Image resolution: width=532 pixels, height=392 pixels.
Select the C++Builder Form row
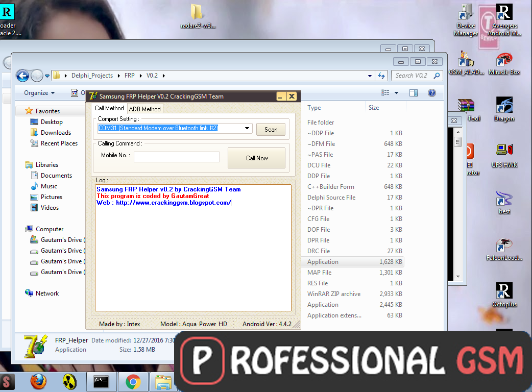(x=353, y=187)
